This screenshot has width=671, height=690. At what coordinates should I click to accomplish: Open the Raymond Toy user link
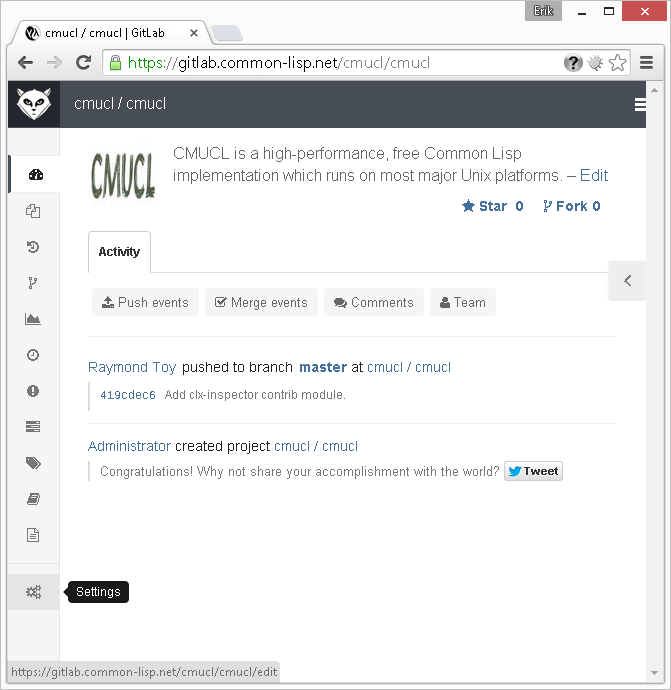coord(132,367)
